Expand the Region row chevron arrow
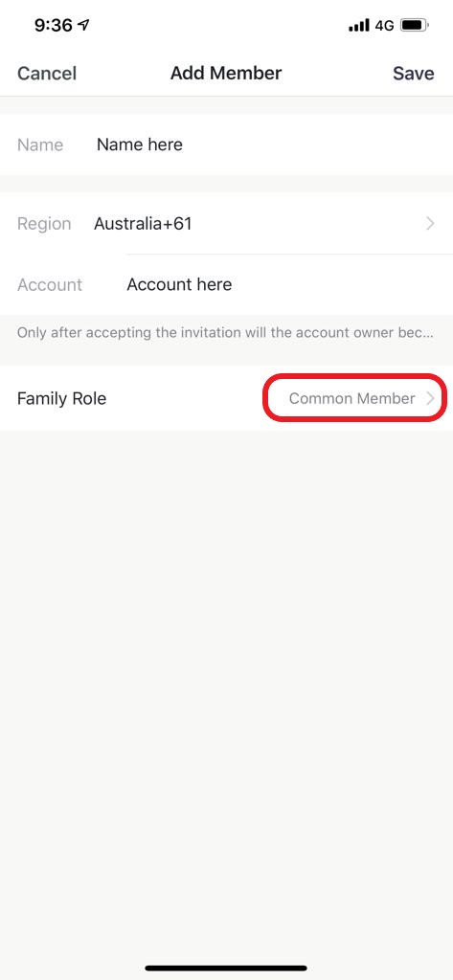The width and height of the screenshot is (453, 980). [x=430, y=223]
